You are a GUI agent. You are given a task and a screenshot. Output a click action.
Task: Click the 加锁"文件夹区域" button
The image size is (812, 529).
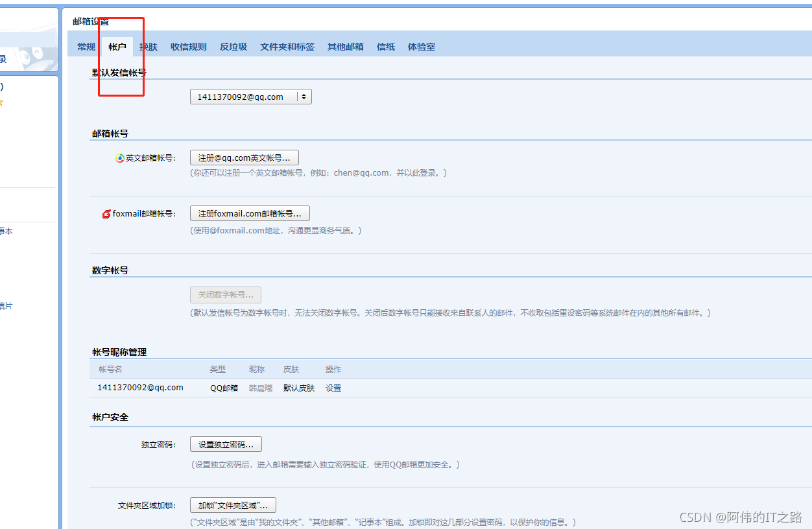point(233,505)
